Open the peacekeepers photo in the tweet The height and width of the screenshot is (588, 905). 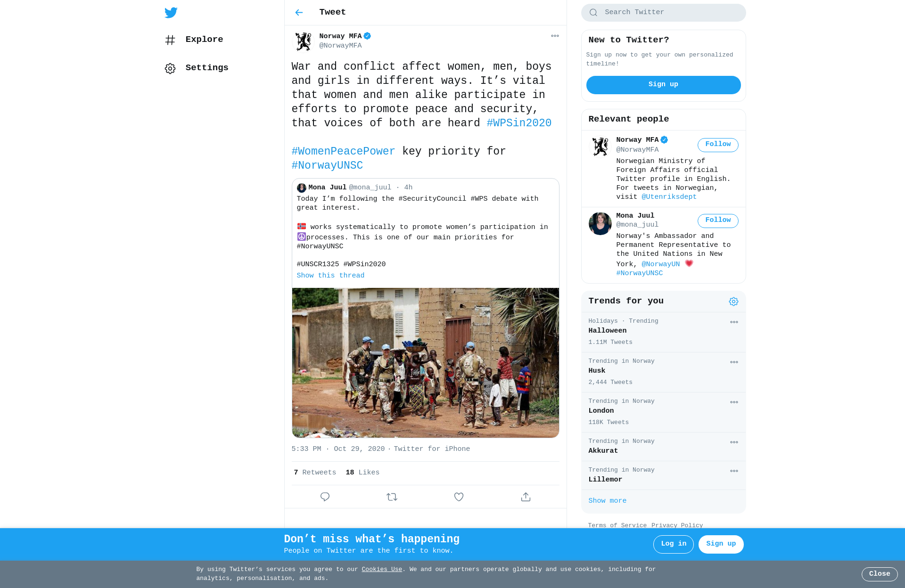[x=425, y=363]
